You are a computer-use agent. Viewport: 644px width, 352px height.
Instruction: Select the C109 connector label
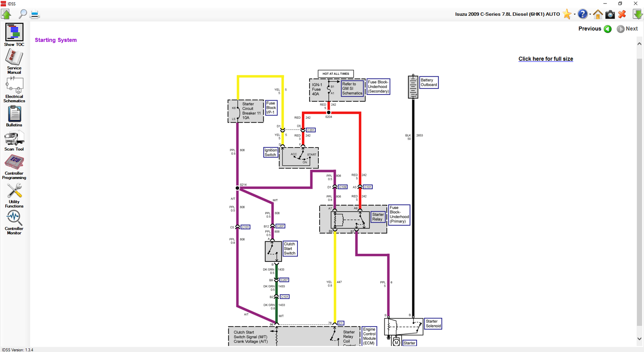coord(343,187)
